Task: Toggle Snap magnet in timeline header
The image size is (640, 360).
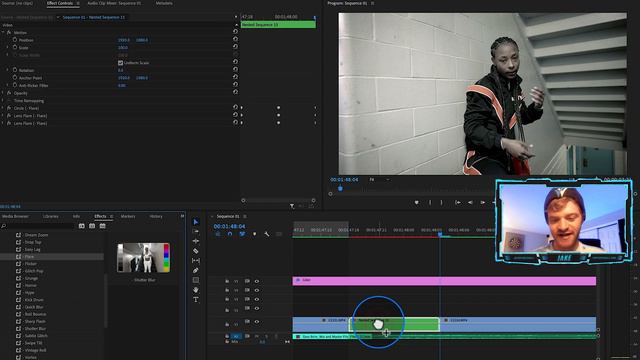Action: (230, 234)
